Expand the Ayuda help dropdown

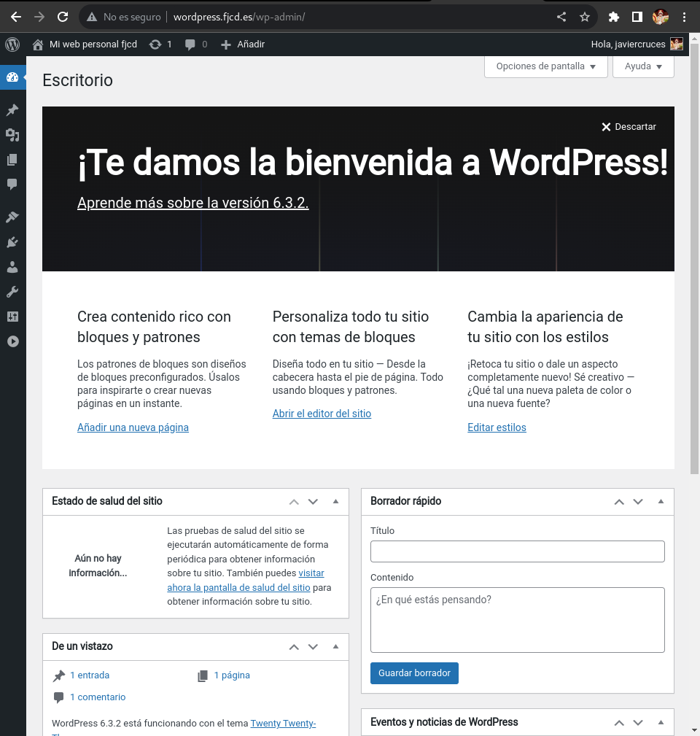[x=643, y=66]
